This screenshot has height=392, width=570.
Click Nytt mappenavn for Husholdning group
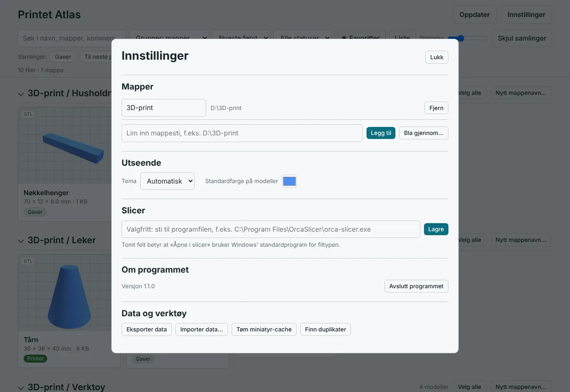coord(521,93)
